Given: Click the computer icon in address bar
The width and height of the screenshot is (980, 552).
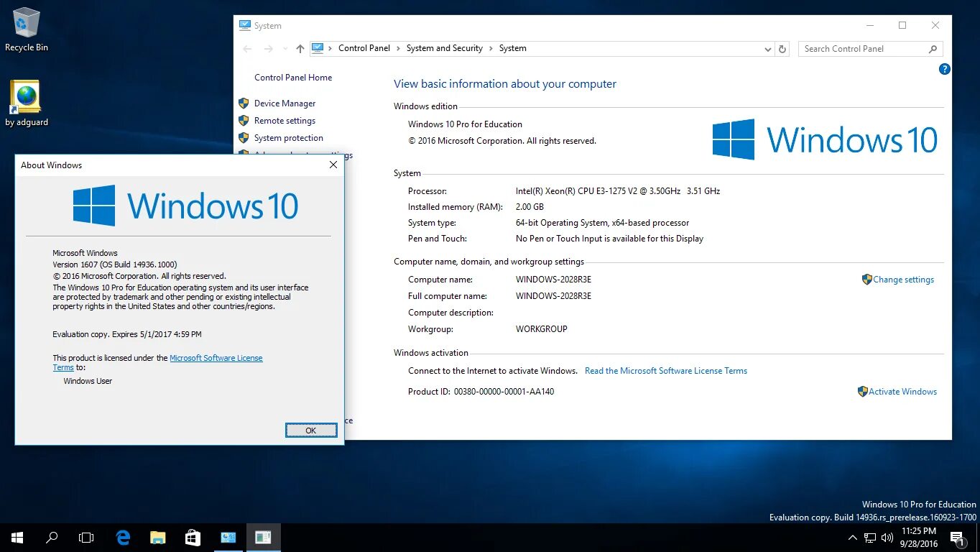Looking at the screenshot, I should click(318, 48).
